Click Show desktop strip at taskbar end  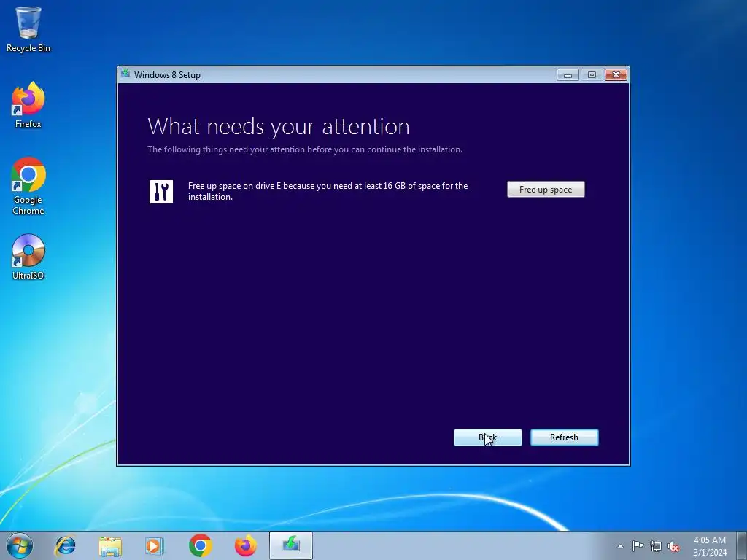(742, 545)
